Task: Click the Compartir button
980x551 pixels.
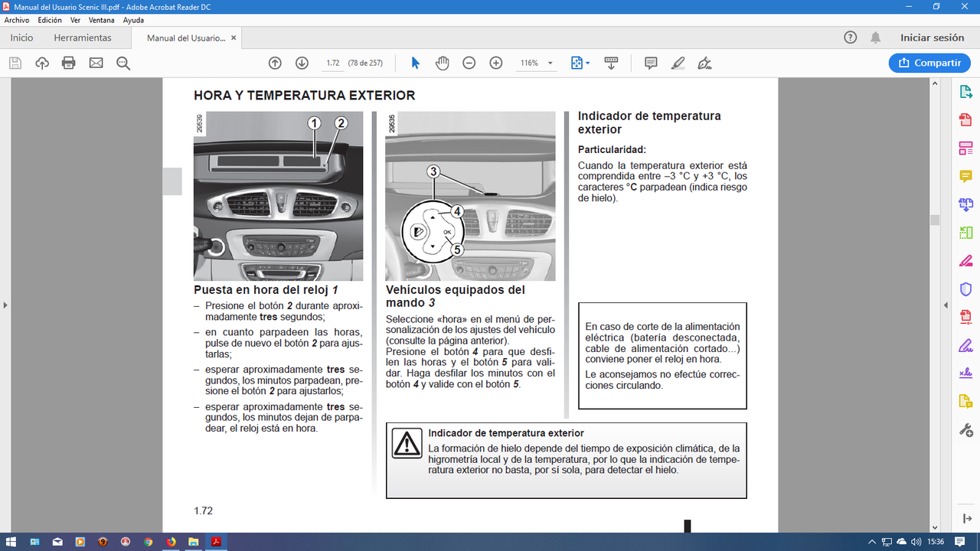Action: 929,63
